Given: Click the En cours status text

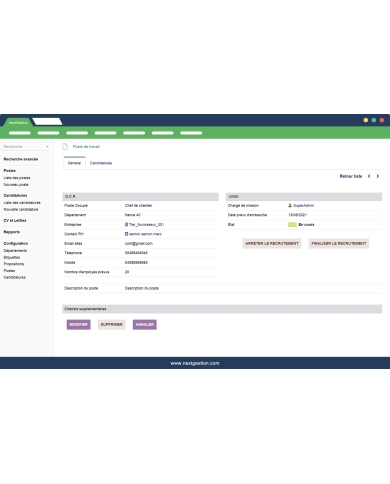Looking at the screenshot, I should [306, 225].
